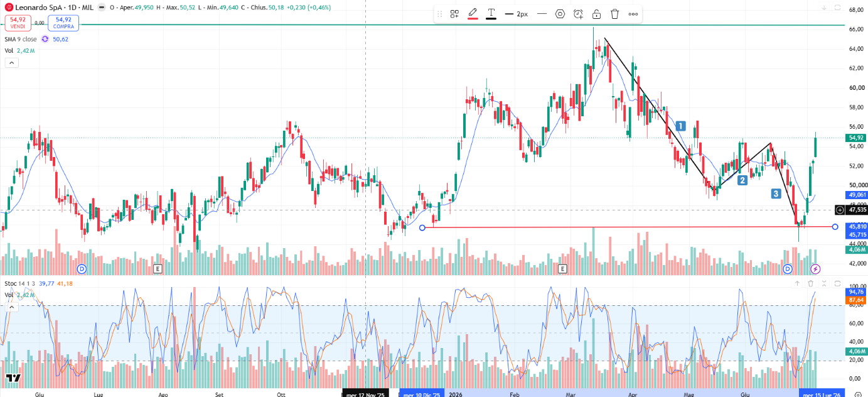Click the 68,00 price scale value
This screenshot has height=397, width=868.
tap(857, 10)
